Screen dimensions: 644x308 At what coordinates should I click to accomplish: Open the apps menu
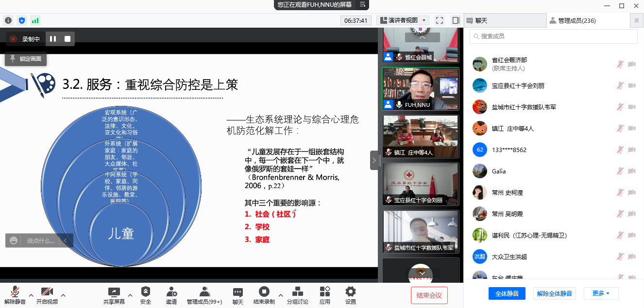pyautogui.click(x=325, y=295)
